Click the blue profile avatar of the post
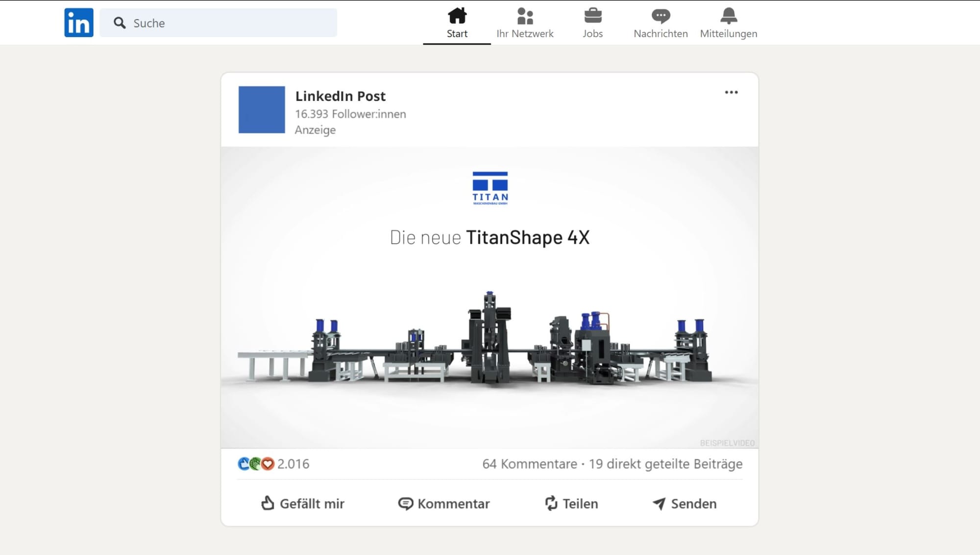Screen dimensions: 980x555 tap(262, 110)
